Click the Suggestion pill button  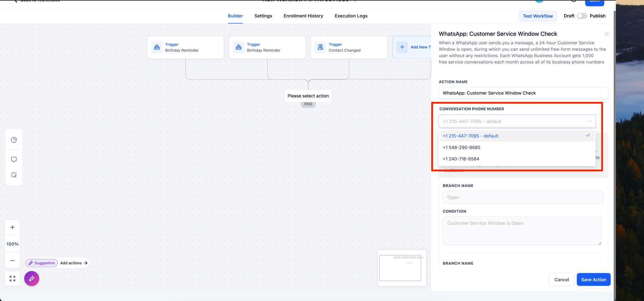[x=41, y=263]
